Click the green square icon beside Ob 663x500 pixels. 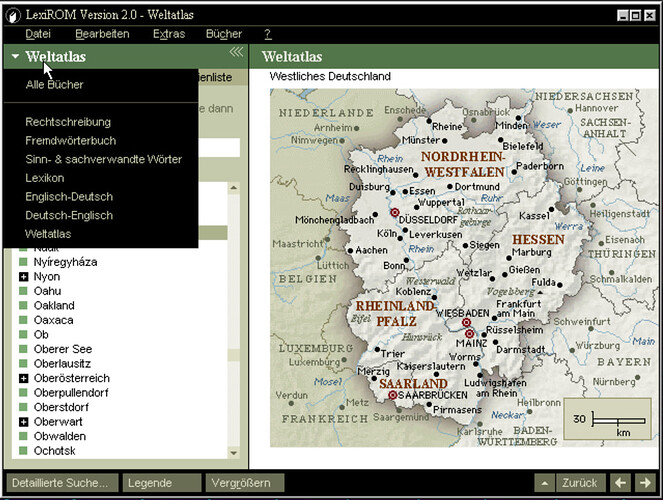pyautogui.click(x=23, y=334)
